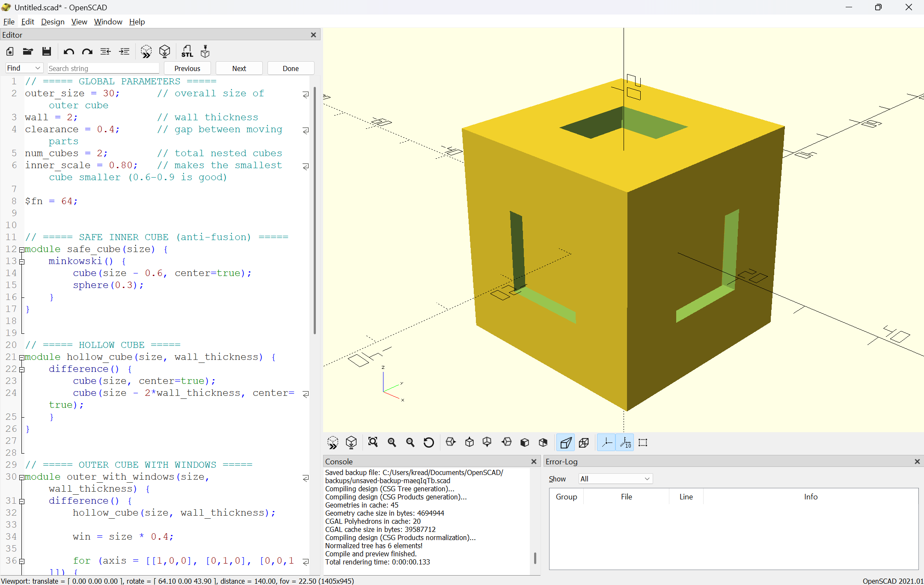This screenshot has height=585, width=924.
Task: Zoom in on the 3D viewport
Action: click(x=391, y=442)
